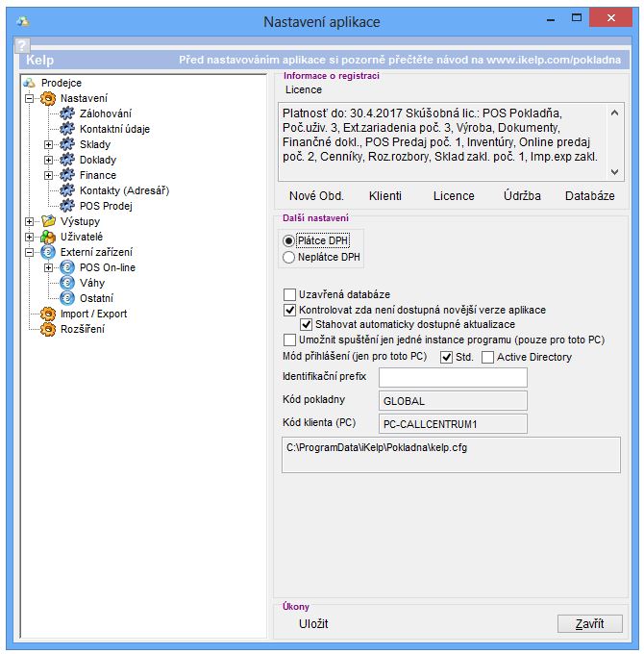
Task: Expand the Finance tree node
Action: [48, 175]
